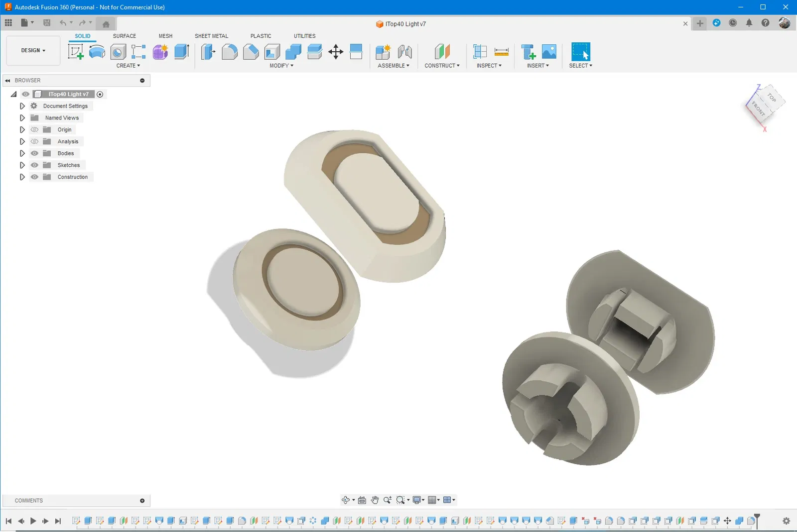
Task: Move the timeline end marker
Action: click(x=757, y=521)
